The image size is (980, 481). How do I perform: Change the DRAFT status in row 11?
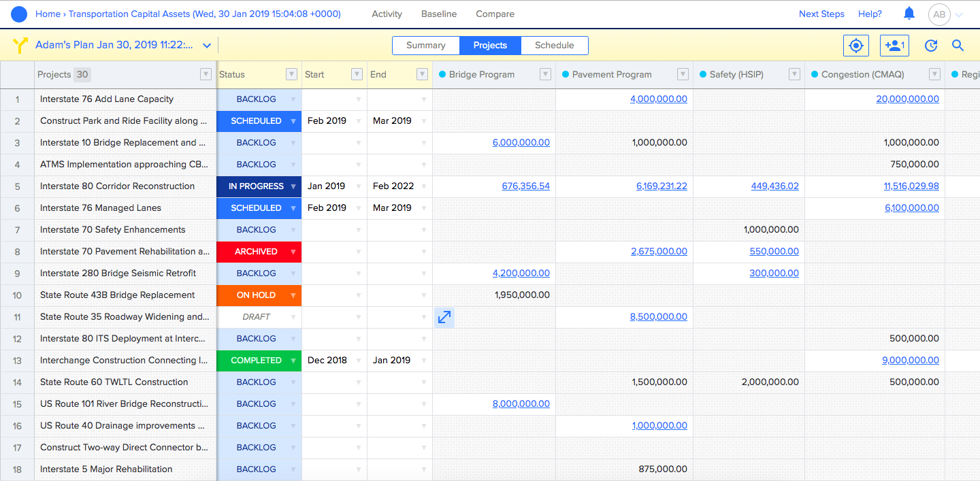pos(259,317)
